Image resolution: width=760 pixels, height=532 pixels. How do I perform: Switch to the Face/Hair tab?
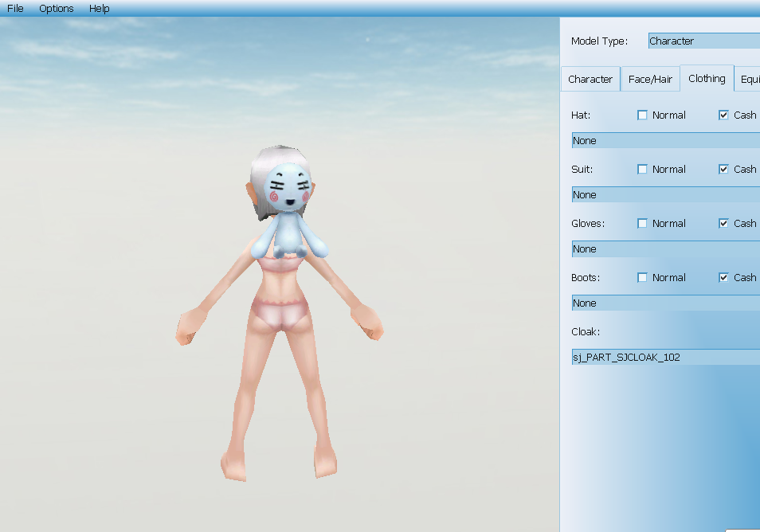(650, 80)
